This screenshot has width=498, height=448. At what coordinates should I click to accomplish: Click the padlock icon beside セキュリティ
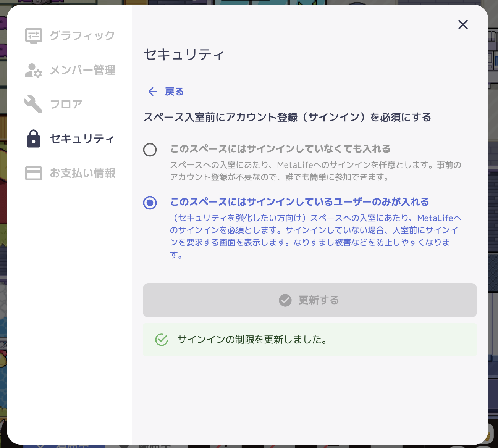[x=34, y=139]
